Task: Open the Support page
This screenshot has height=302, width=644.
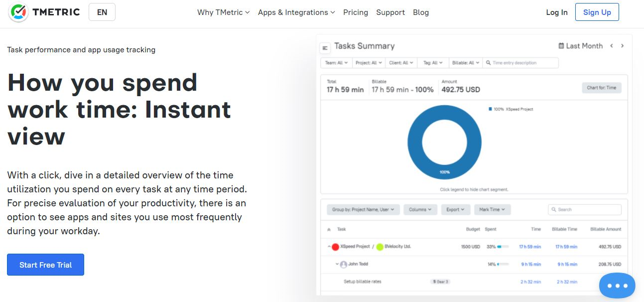Action: [x=390, y=12]
